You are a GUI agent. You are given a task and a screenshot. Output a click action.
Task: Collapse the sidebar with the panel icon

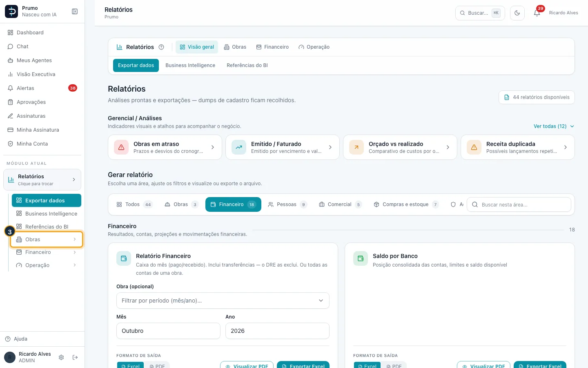pos(75,11)
